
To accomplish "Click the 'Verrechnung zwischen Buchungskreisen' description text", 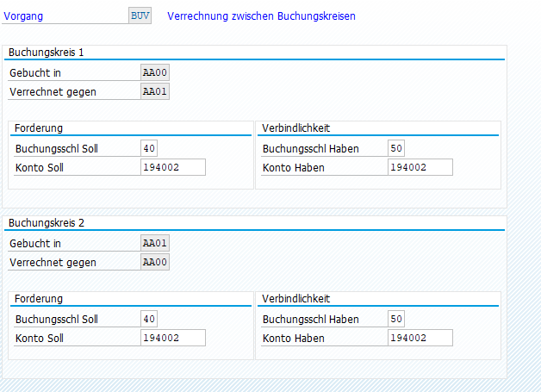I will (260, 16).
